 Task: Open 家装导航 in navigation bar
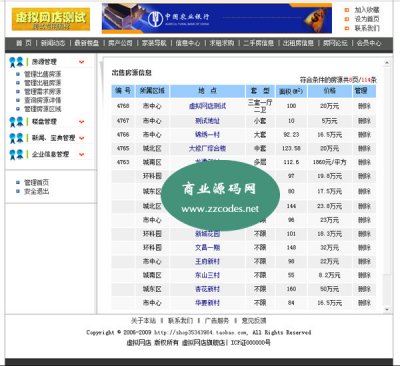(154, 43)
